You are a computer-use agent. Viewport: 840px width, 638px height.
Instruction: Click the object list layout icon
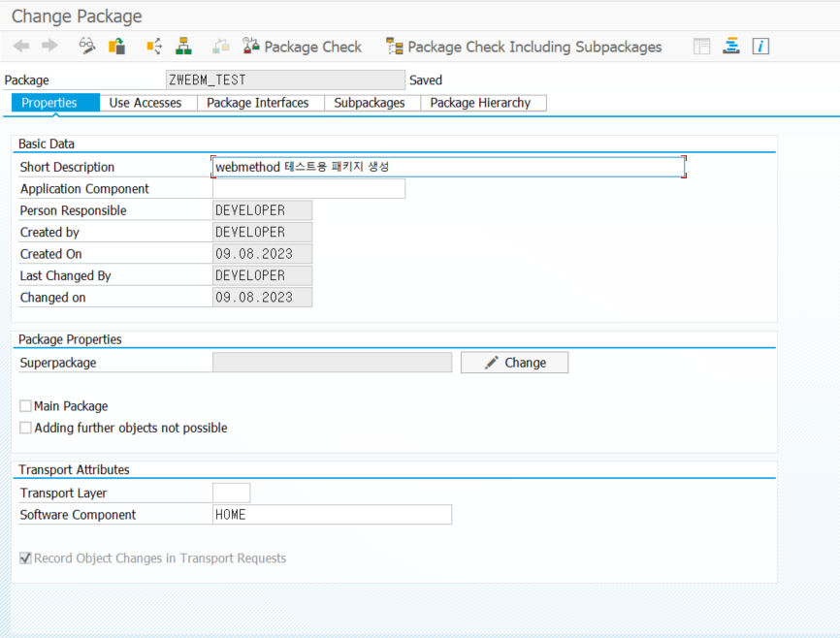click(701, 47)
